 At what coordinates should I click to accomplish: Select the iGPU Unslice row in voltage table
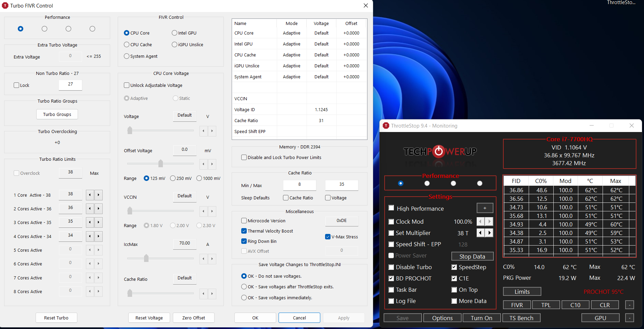pyautogui.click(x=299, y=66)
